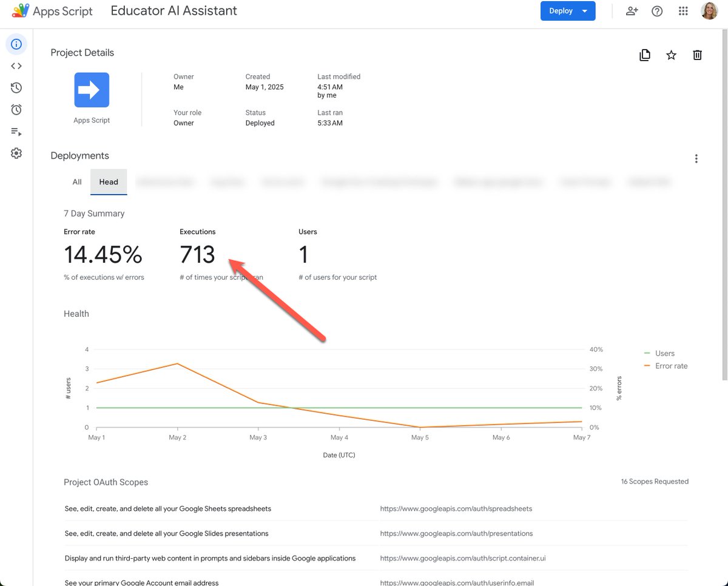Screen dimensions: 728x586
Task: Open Project history in the sidebar
Action: click(16, 87)
